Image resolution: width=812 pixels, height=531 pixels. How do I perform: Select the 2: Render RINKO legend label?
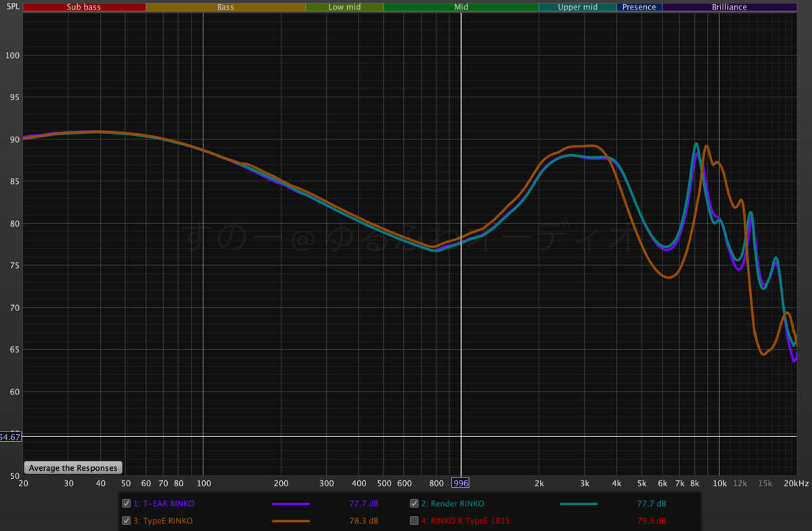453,504
